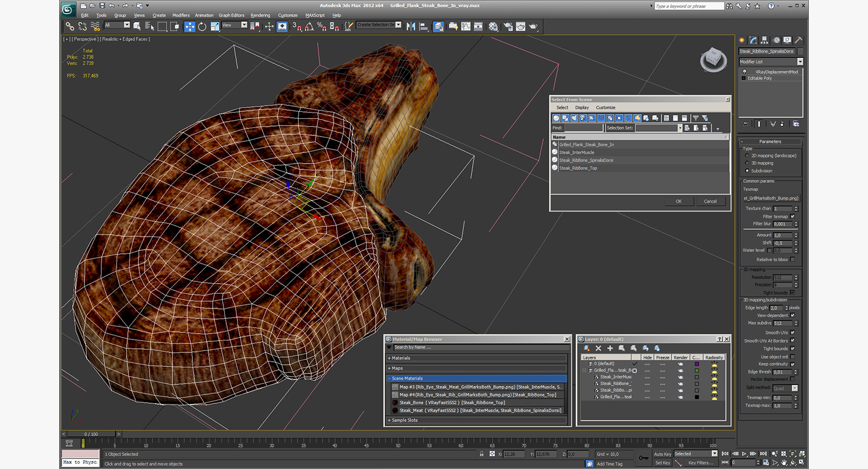Create a new layer in Layer dialog
Viewport: 868px width, 469px height.
click(587, 348)
